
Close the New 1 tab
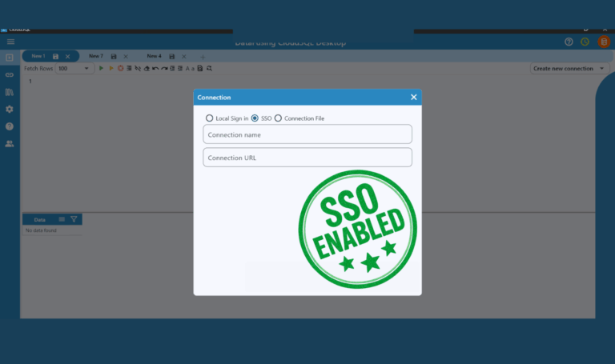68,57
